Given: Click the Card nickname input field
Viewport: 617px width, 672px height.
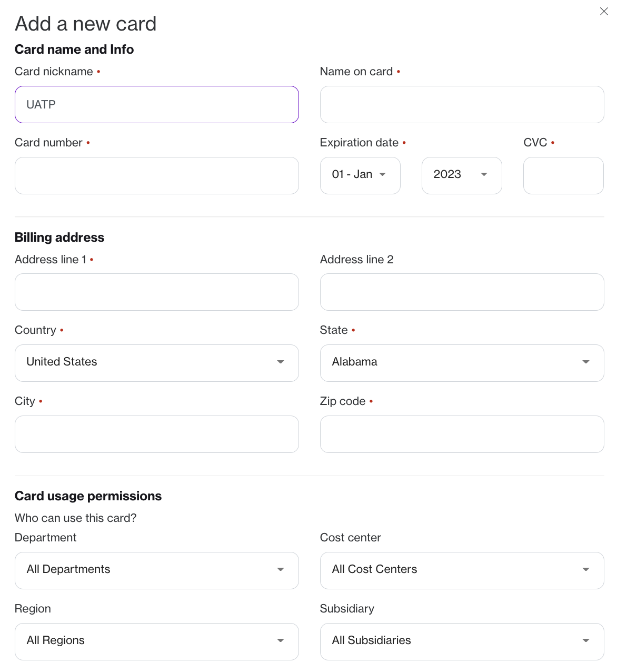Looking at the screenshot, I should coord(156,105).
